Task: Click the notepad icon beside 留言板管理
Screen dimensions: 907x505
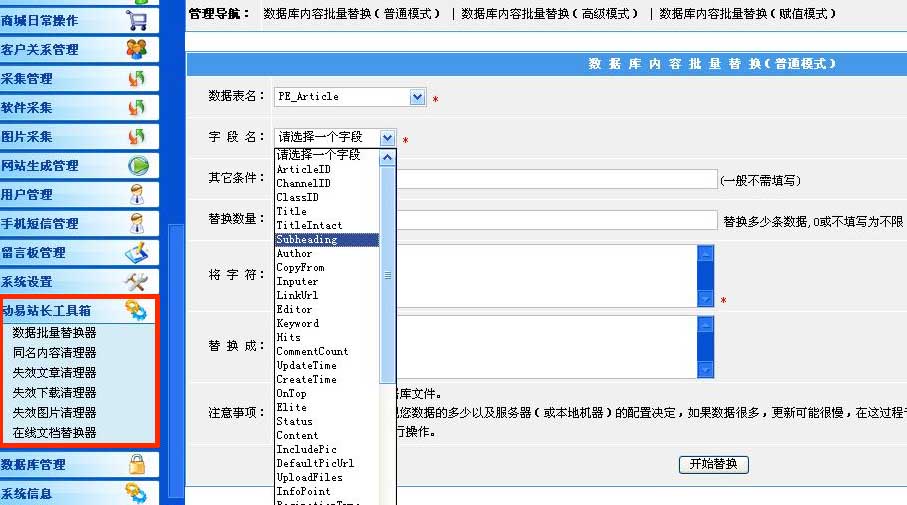Action: (137, 252)
